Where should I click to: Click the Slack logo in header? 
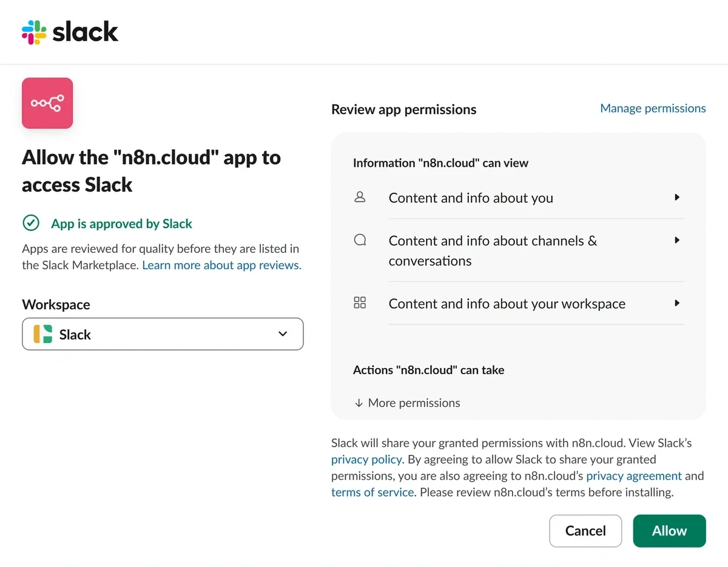[70, 32]
